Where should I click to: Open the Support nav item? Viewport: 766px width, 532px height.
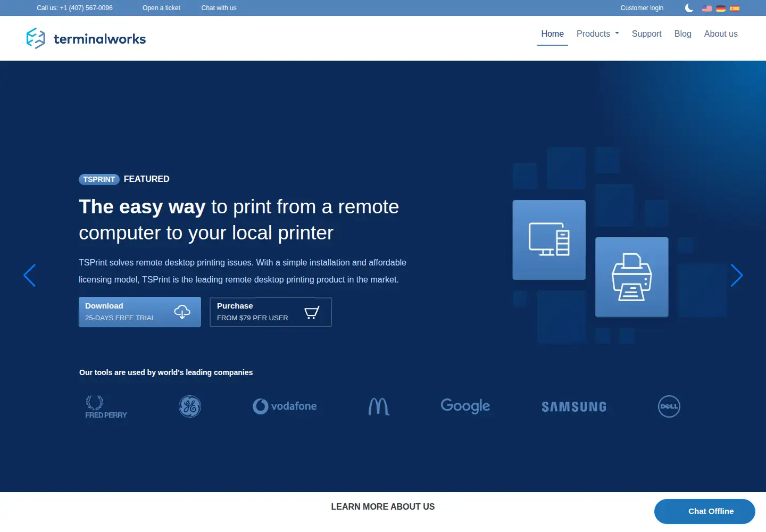coord(646,34)
